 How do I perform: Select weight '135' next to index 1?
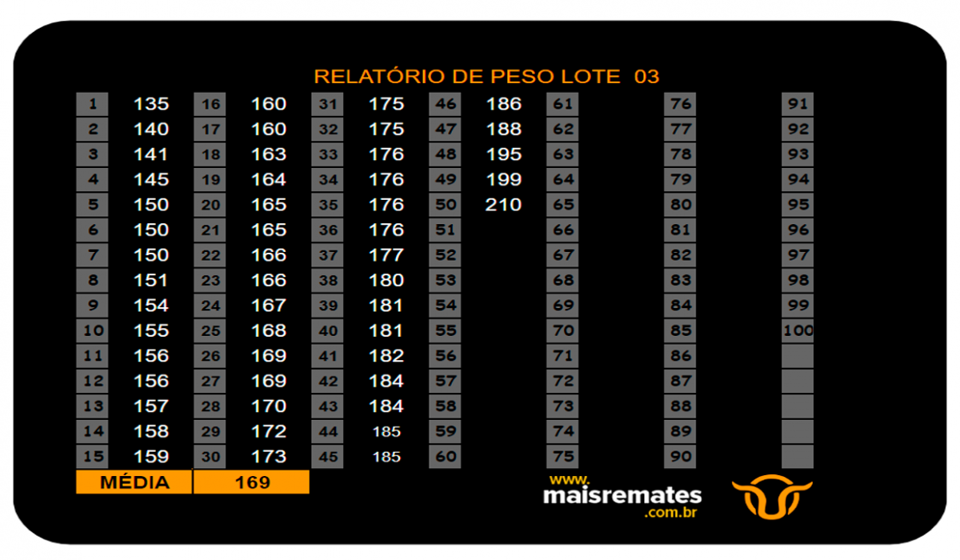151,104
